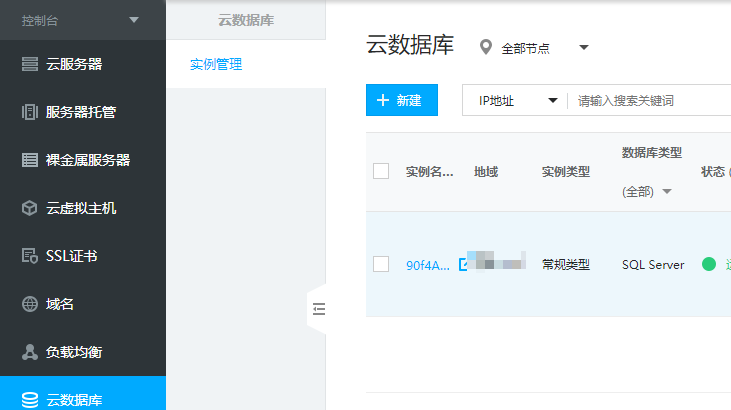Click the 新建 button
The width and height of the screenshot is (731, 410).
(x=402, y=101)
